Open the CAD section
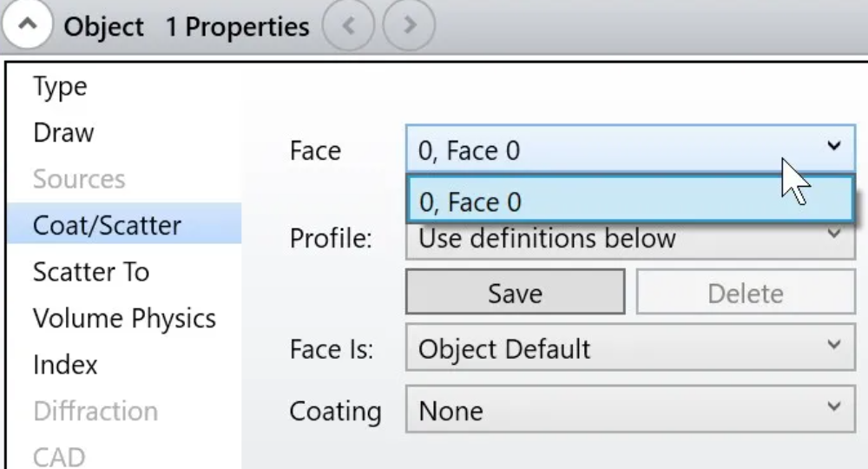This screenshot has height=469, width=868. coord(59,456)
